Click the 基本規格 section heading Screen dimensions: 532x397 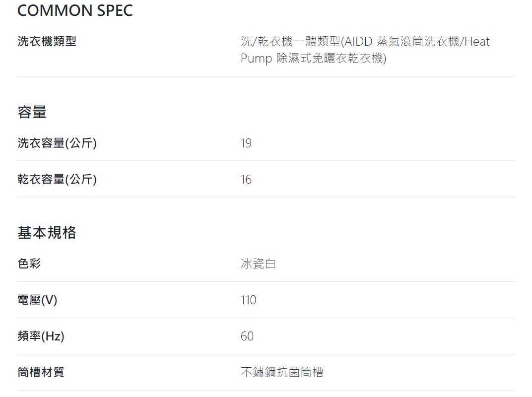pyautogui.click(x=47, y=233)
